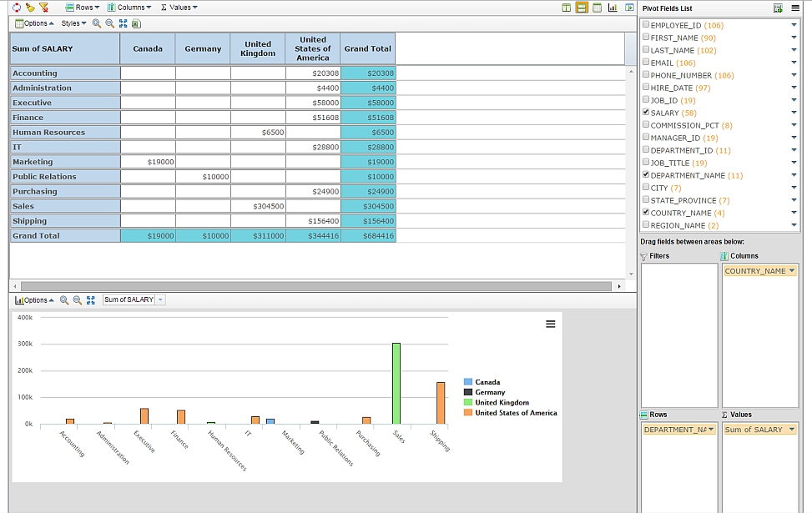Click the United Kingdom legend color swatch
The height and width of the screenshot is (513, 812).
(x=468, y=402)
